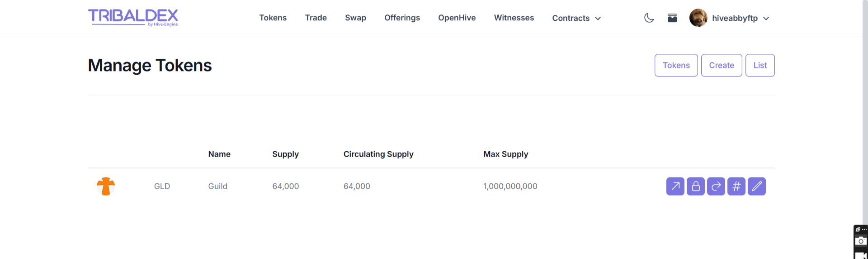The image size is (868, 259).
Task: Toggle dark mode with the moon icon
Action: pos(649,18)
